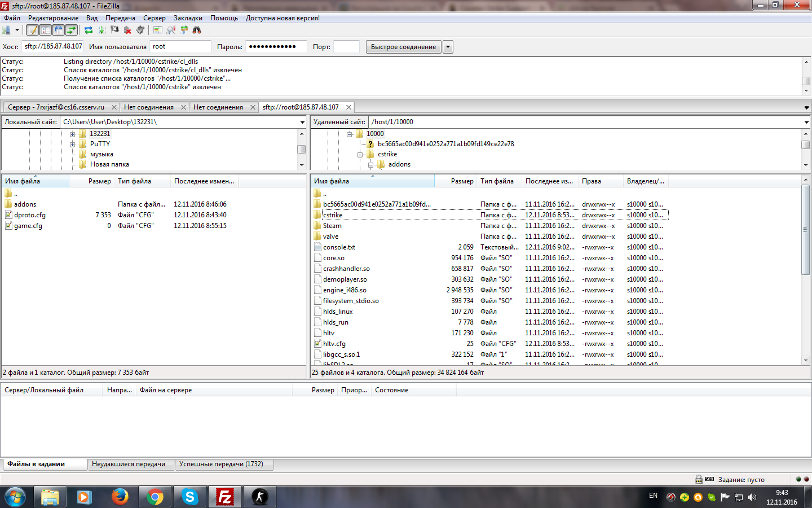Expand the PuTTY folder in the local tree

click(72, 144)
